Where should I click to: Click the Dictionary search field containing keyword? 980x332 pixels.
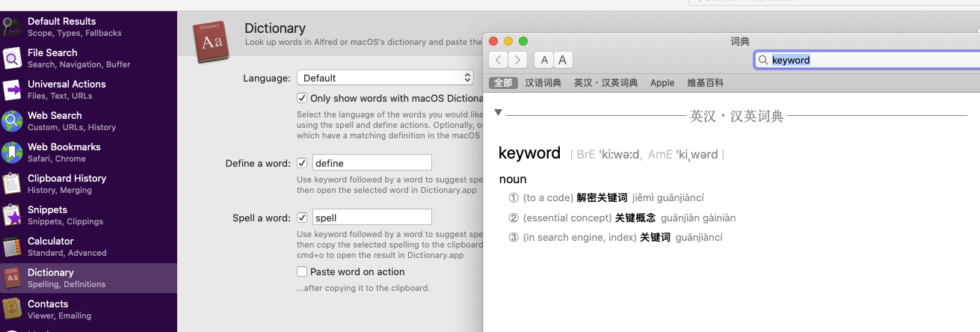(x=867, y=60)
